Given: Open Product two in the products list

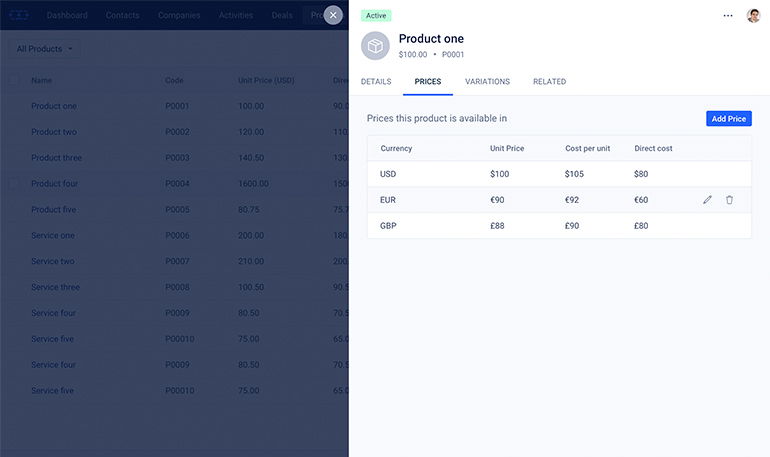Looking at the screenshot, I should [x=54, y=132].
